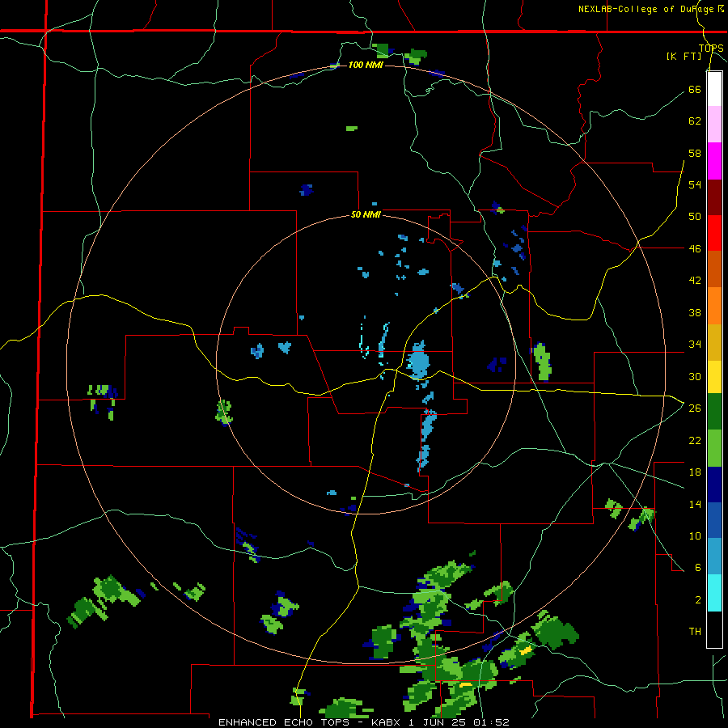Screen dimensions: 728x728
Task: Click the medium blue legend segment at 10
Action: click(714, 520)
